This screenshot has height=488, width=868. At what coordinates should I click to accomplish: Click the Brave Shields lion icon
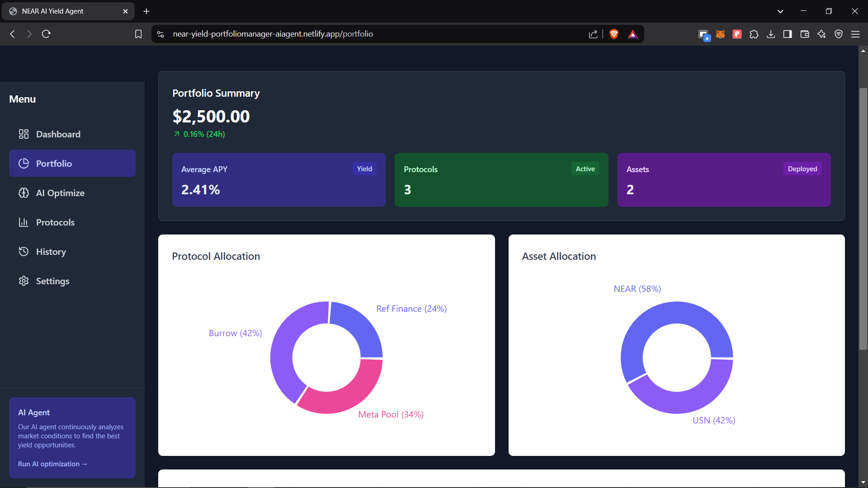(613, 34)
